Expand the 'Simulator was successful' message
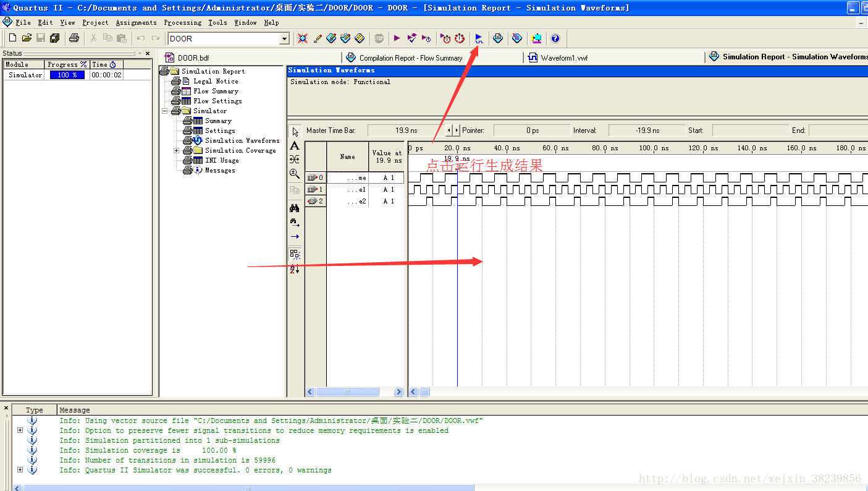Image resolution: width=868 pixels, height=491 pixels. [20, 470]
